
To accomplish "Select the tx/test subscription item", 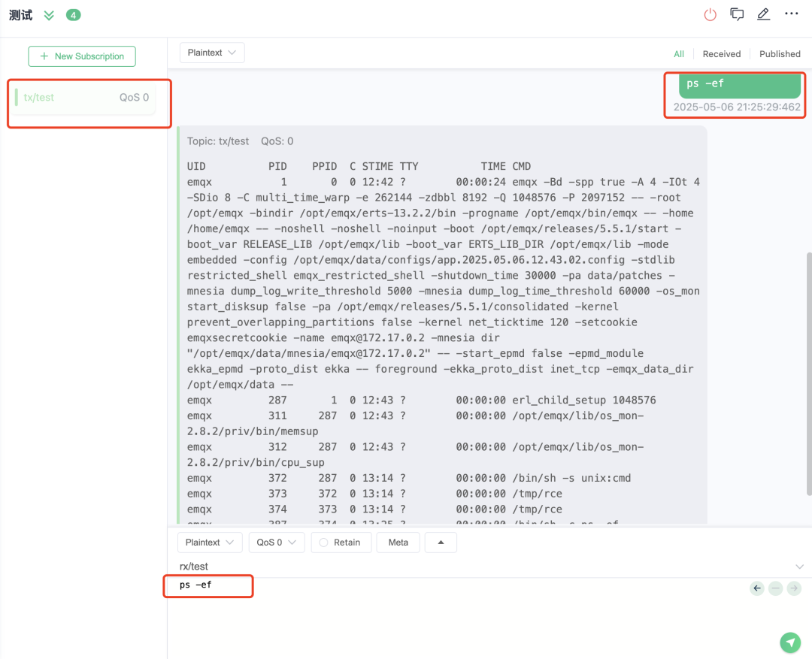I will tap(86, 98).
